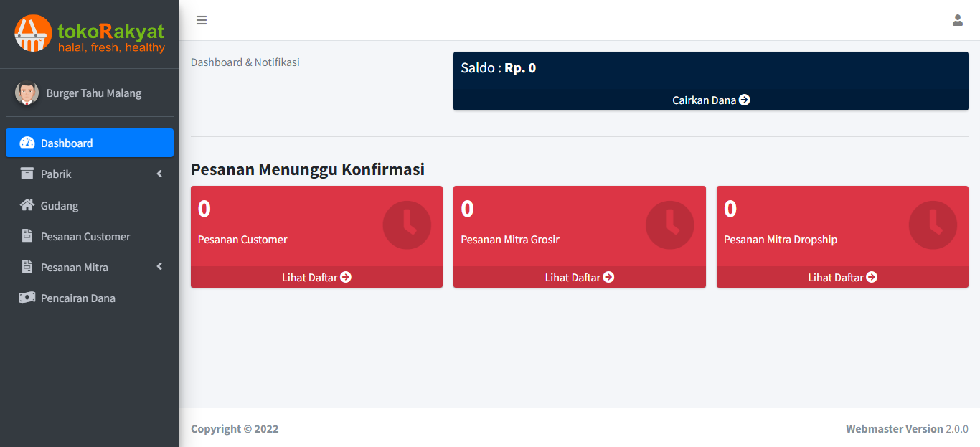
Task: Click the Pesanan Customer document icon
Action: [x=27, y=236]
